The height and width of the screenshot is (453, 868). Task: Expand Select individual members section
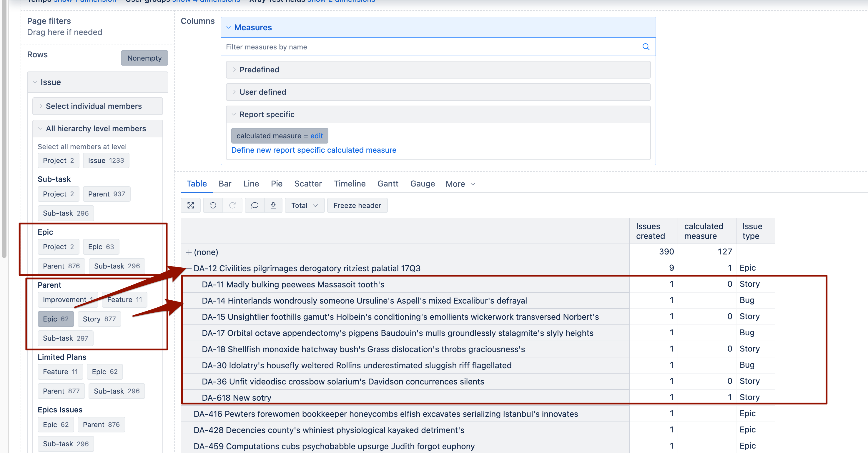94,106
